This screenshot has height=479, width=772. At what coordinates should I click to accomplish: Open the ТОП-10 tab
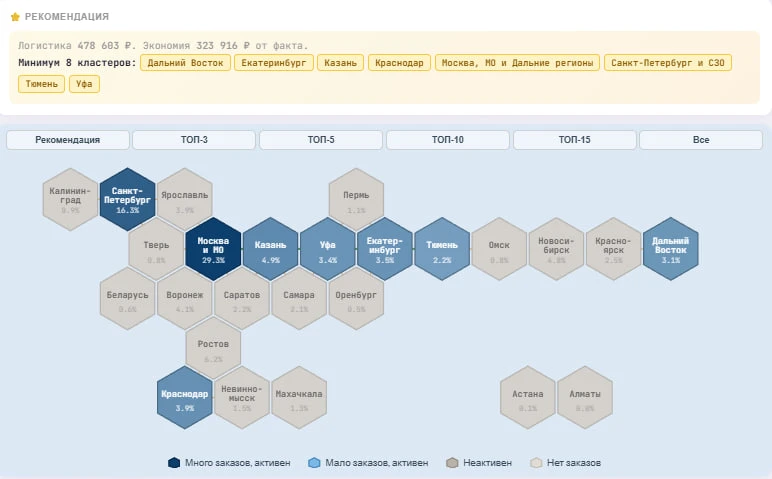click(x=448, y=140)
